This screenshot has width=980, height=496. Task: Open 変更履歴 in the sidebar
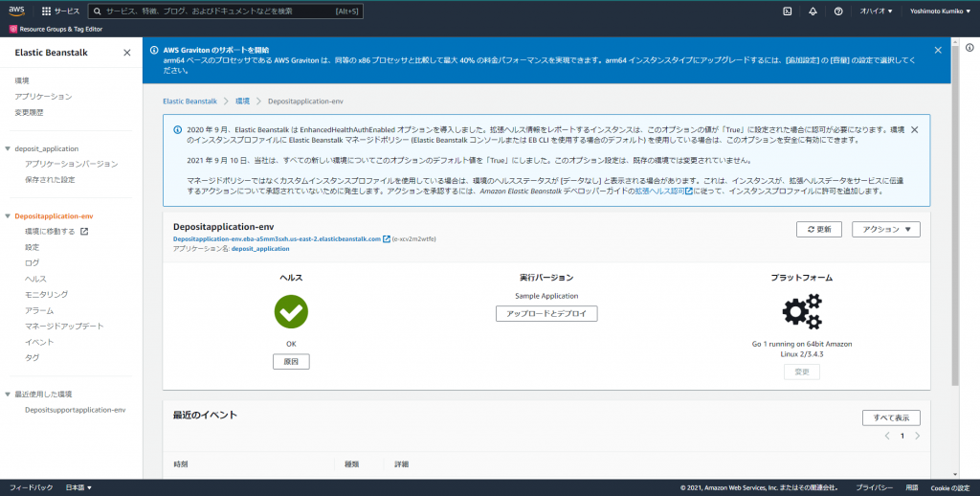(29, 113)
